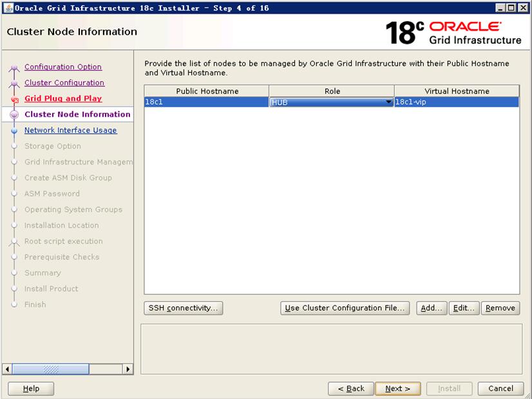Open SSH connectivity settings

pyautogui.click(x=183, y=308)
